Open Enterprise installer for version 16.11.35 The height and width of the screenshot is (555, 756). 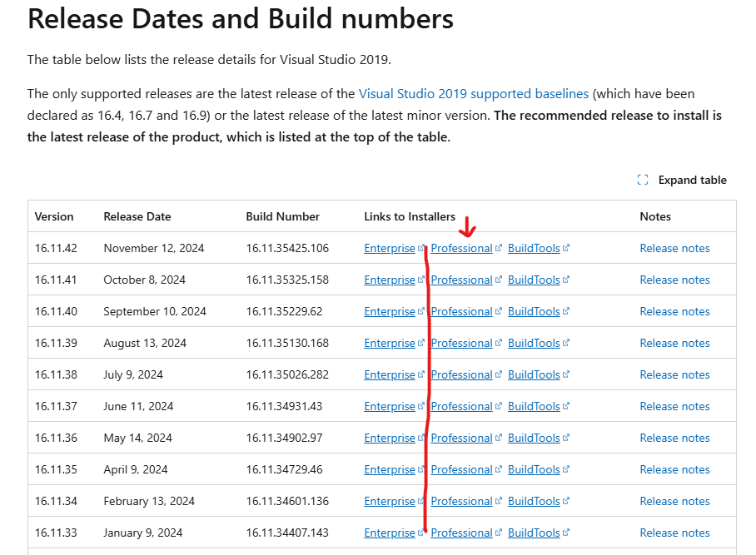(390, 470)
